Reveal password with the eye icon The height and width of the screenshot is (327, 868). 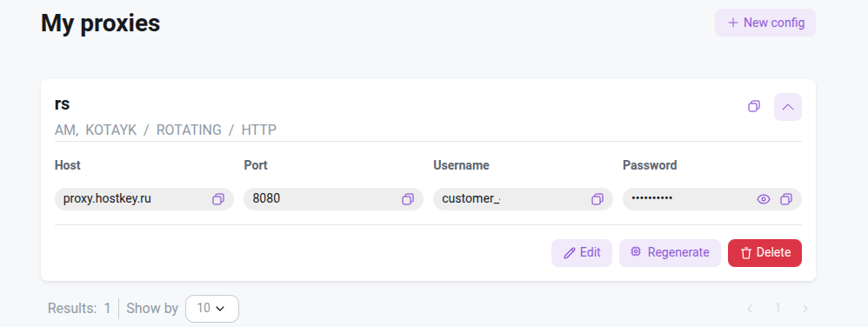click(x=764, y=199)
